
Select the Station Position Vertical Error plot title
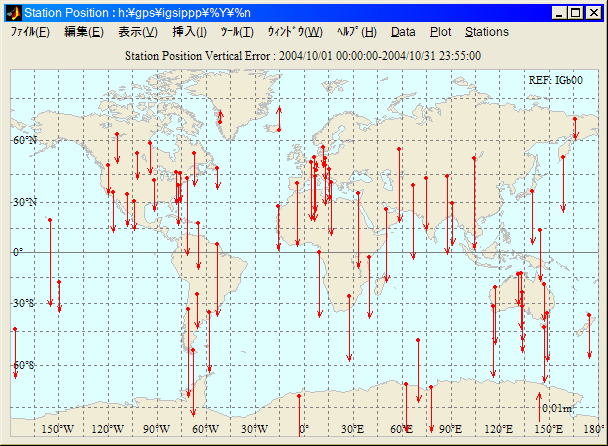pos(304,56)
